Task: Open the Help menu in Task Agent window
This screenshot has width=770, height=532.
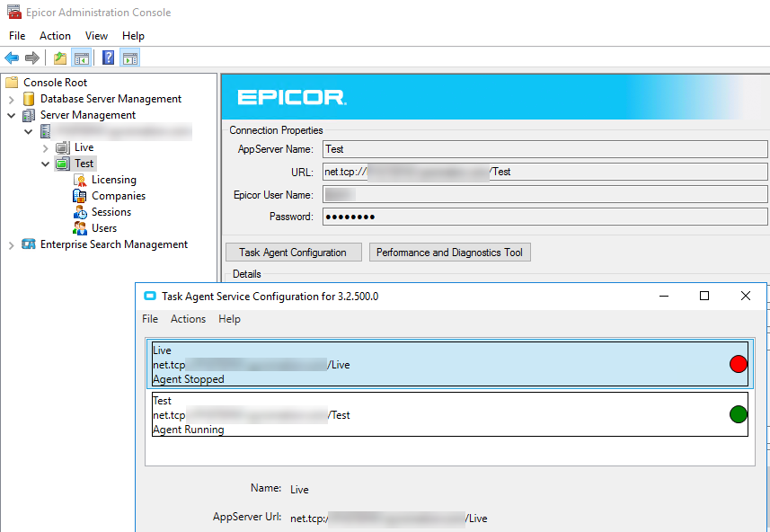Action: point(229,319)
